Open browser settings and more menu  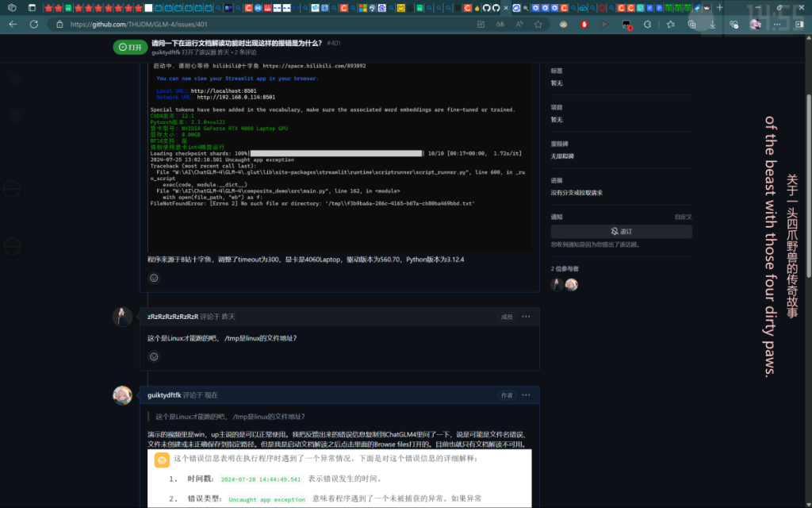click(x=776, y=25)
